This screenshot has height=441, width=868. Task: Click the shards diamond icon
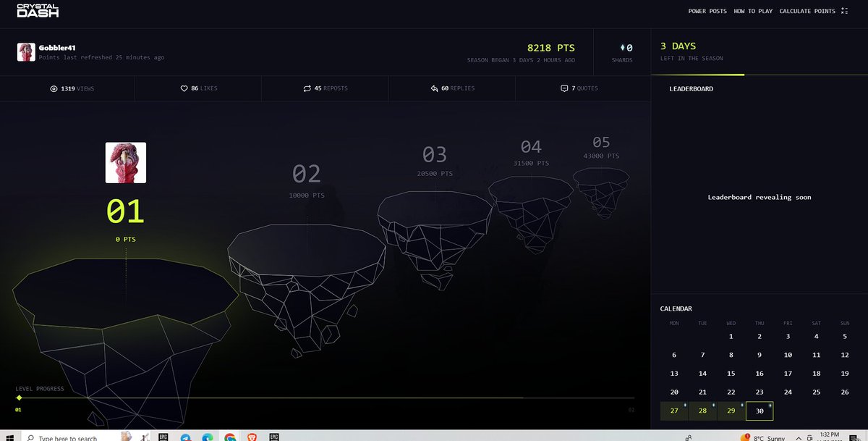pos(622,46)
